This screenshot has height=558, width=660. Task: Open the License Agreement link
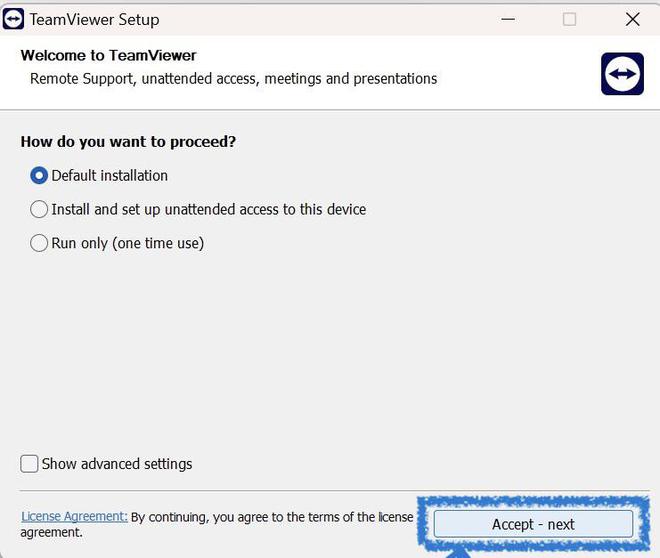(74, 516)
